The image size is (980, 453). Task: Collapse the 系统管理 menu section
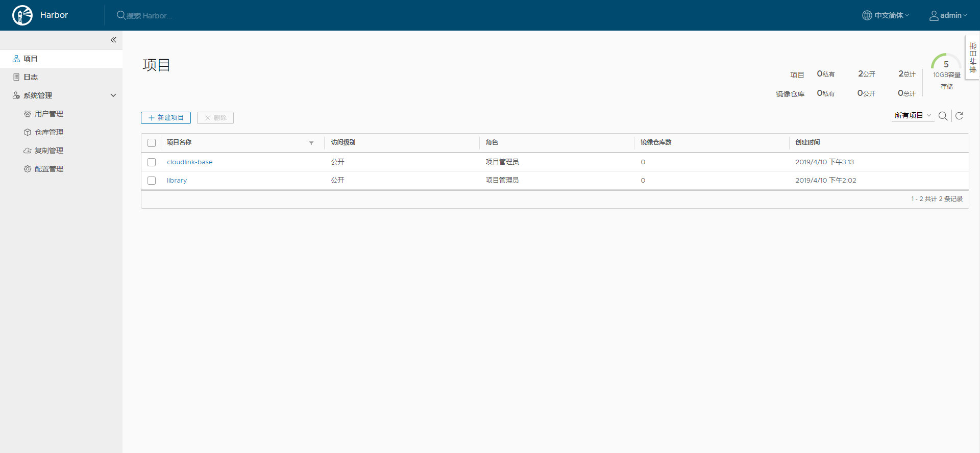[113, 95]
